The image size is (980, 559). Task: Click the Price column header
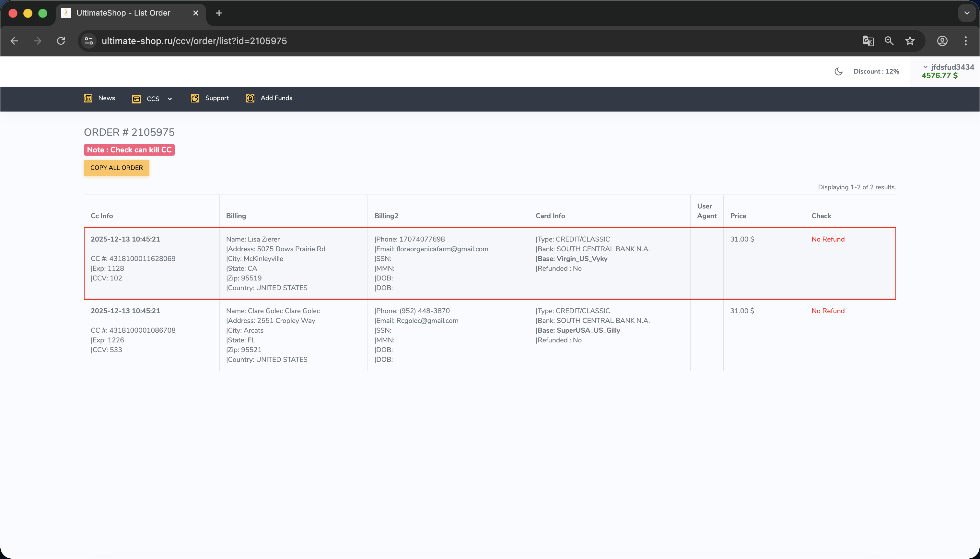tap(738, 216)
